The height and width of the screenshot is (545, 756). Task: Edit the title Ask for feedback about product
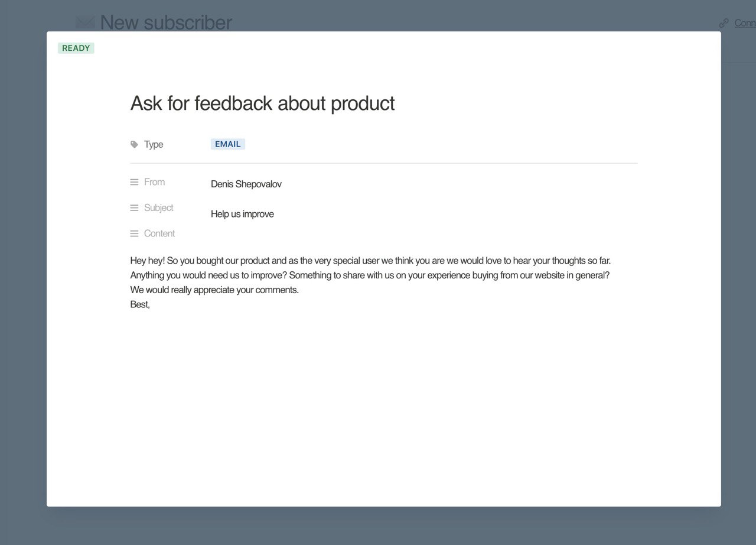click(262, 103)
